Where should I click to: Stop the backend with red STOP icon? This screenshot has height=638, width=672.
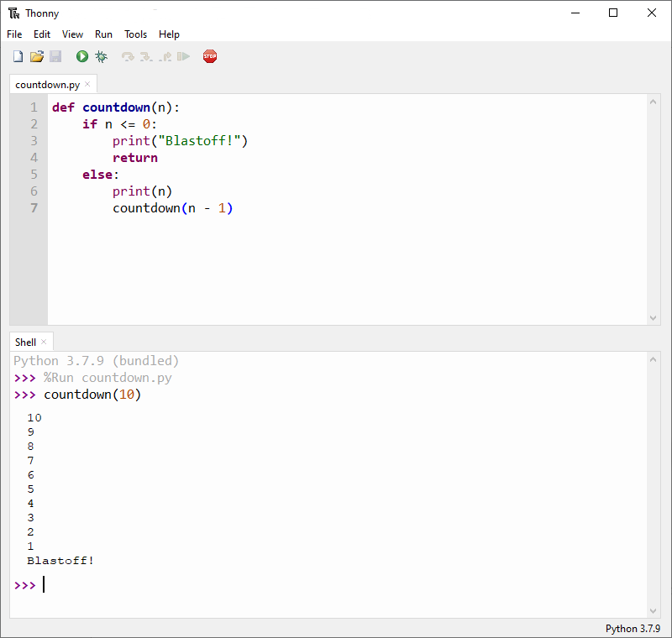pyautogui.click(x=210, y=56)
